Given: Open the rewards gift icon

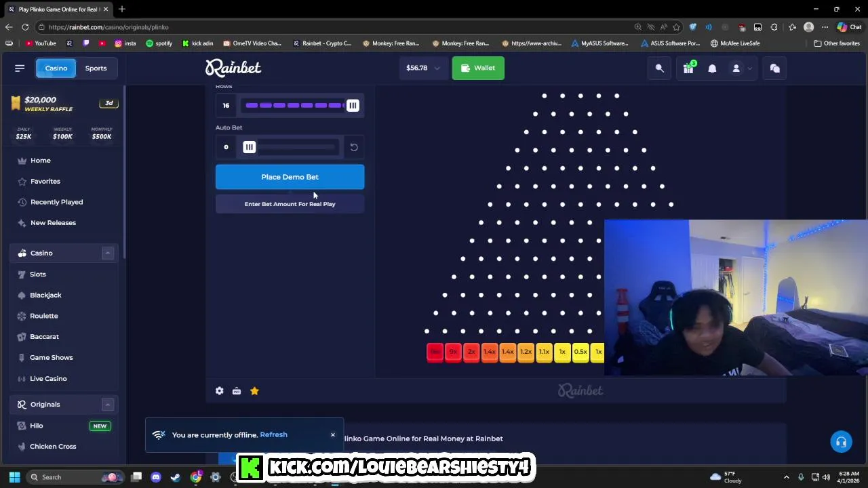Looking at the screenshot, I should (688, 68).
